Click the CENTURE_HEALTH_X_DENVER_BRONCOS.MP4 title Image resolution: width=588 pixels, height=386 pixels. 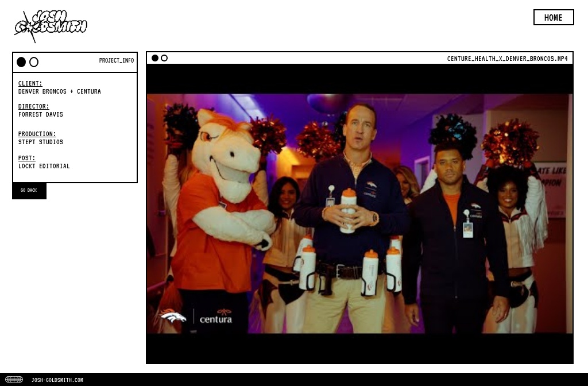pos(507,59)
